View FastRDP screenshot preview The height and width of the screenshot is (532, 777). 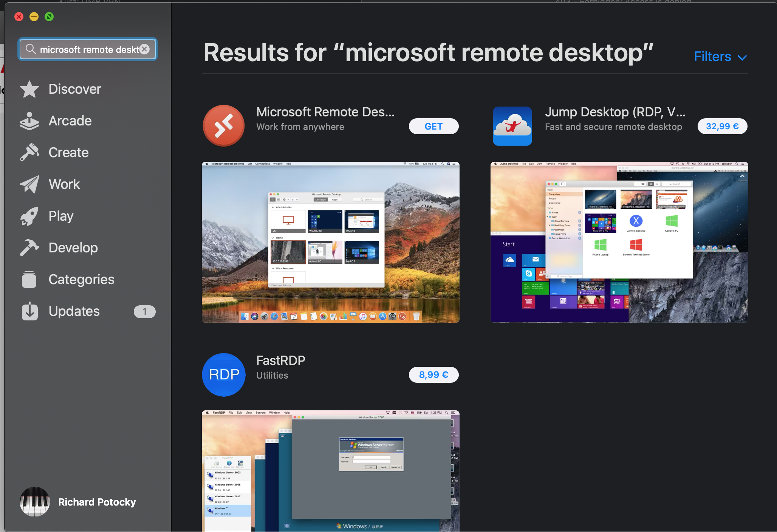[330, 471]
